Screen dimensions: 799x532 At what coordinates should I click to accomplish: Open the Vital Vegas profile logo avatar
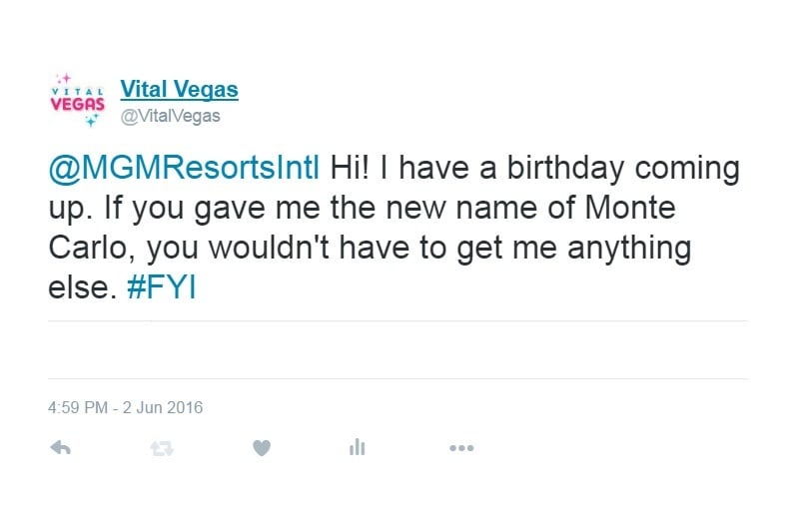click(78, 99)
